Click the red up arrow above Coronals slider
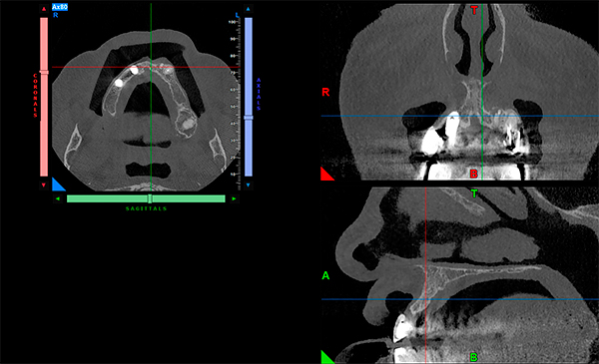 coord(44,8)
